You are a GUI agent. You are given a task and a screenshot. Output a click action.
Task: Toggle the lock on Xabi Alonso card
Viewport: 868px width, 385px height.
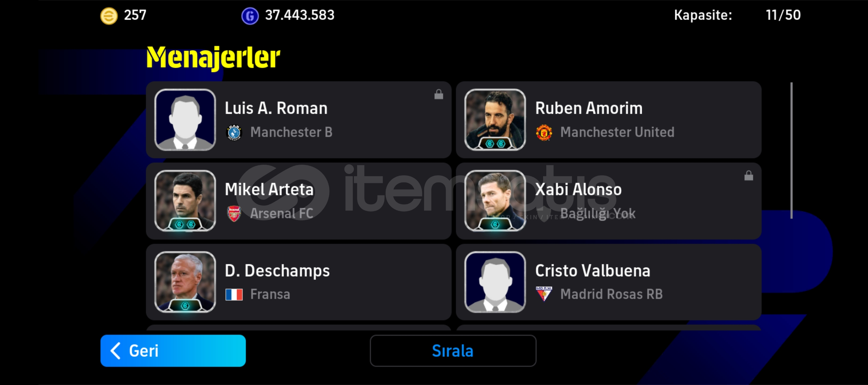click(749, 175)
